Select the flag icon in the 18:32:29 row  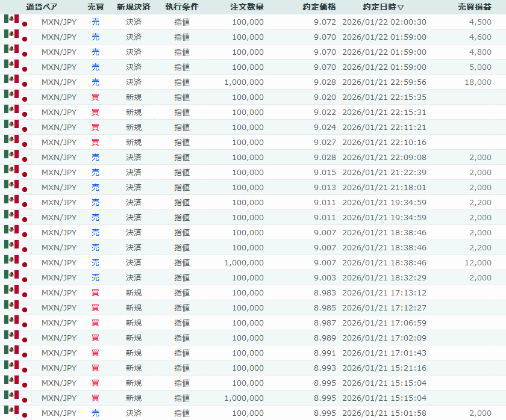click(x=17, y=277)
